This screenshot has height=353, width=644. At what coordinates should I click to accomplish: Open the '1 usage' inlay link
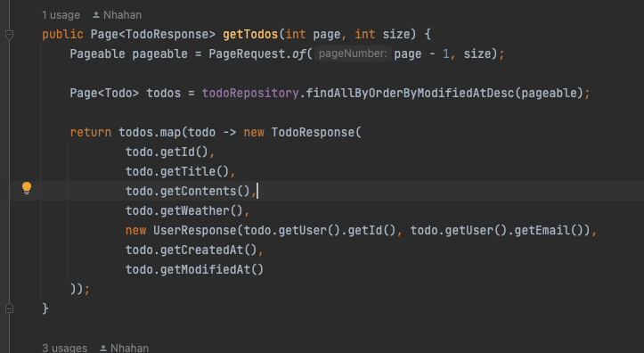coord(61,15)
